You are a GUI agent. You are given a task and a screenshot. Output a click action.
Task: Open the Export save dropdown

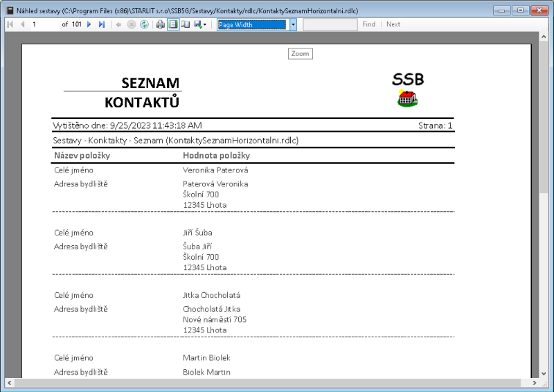[x=200, y=24]
